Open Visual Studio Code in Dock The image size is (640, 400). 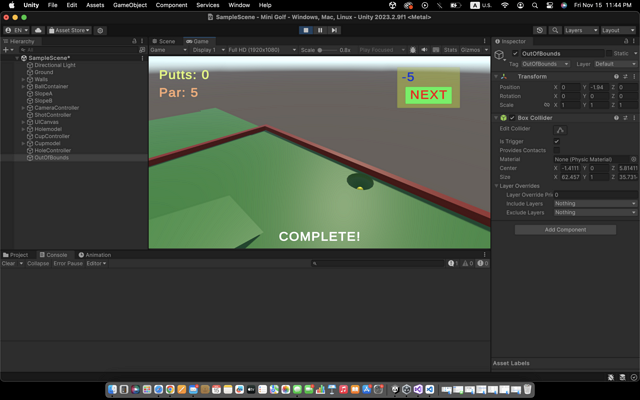click(x=430, y=389)
